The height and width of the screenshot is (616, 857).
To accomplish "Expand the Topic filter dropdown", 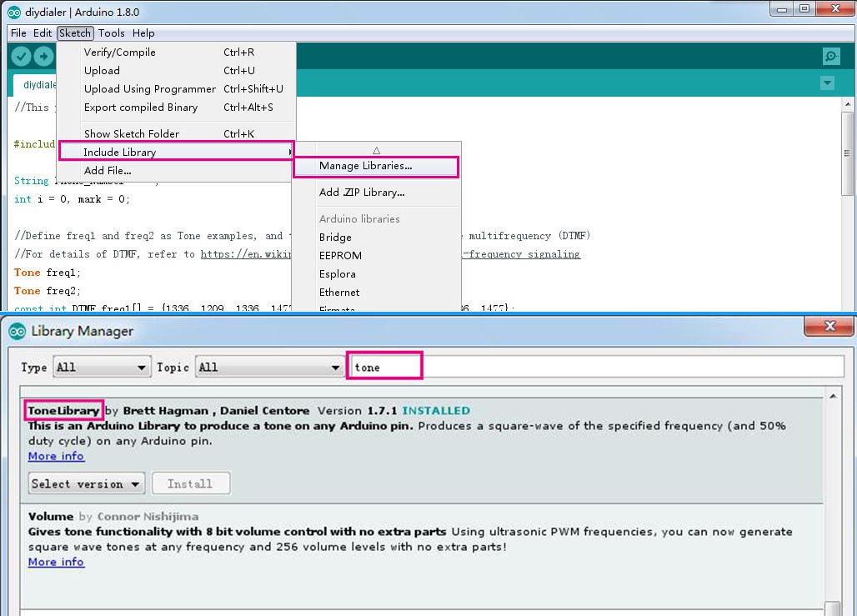I will pyautogui.click(x=268, y=368).
